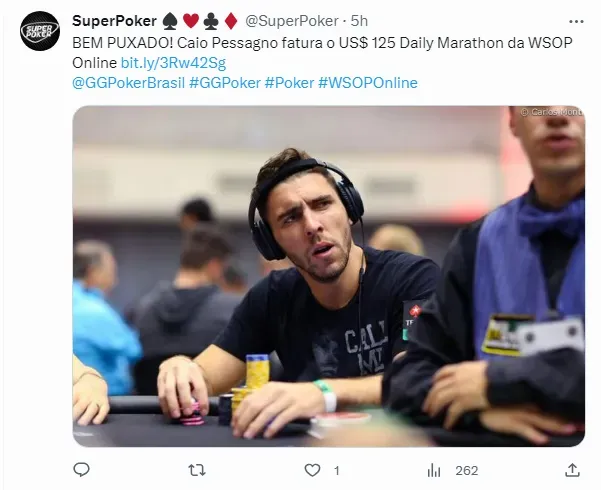This screenshot has width=601, height=490.
Task: Repost the tweet using the retweet icon
Action: 197,470
